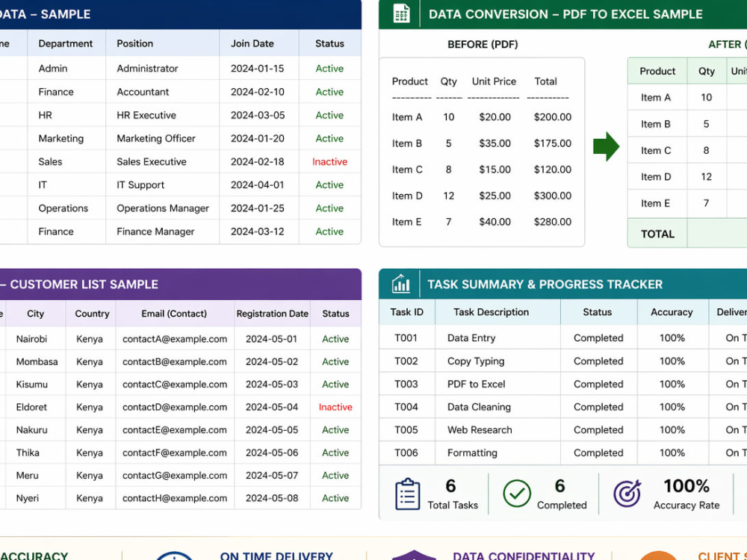Click the 'Inactive' status in the Eldoret row
This screenshot has width=747, height=560.
point(335,407)
